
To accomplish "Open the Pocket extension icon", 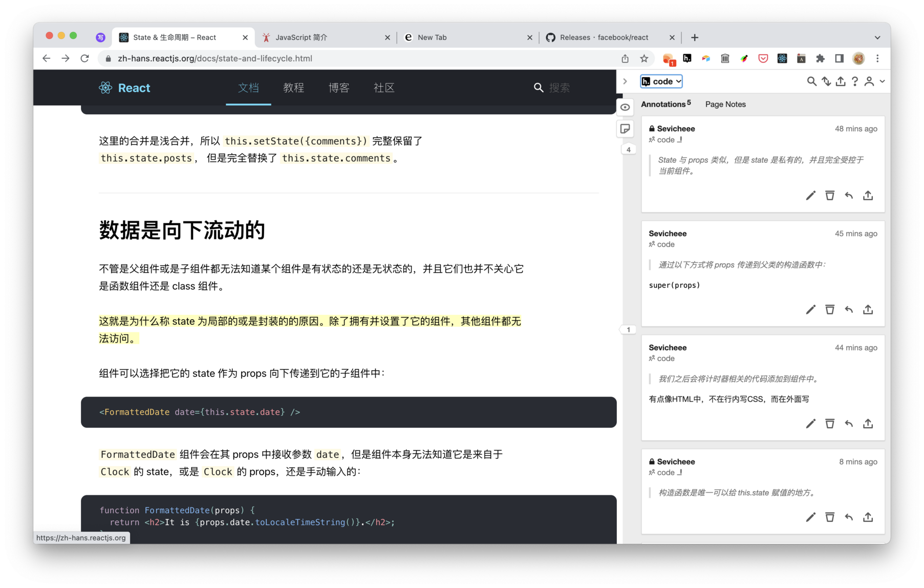I will [763, 58].
